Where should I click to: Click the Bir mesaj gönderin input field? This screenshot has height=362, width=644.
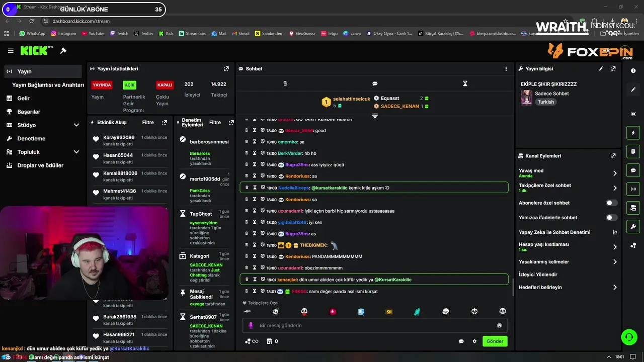click(x=375, y=325)
